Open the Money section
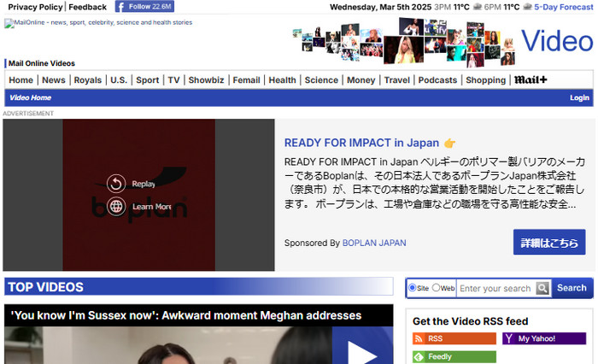 click(x=361, y=80)
